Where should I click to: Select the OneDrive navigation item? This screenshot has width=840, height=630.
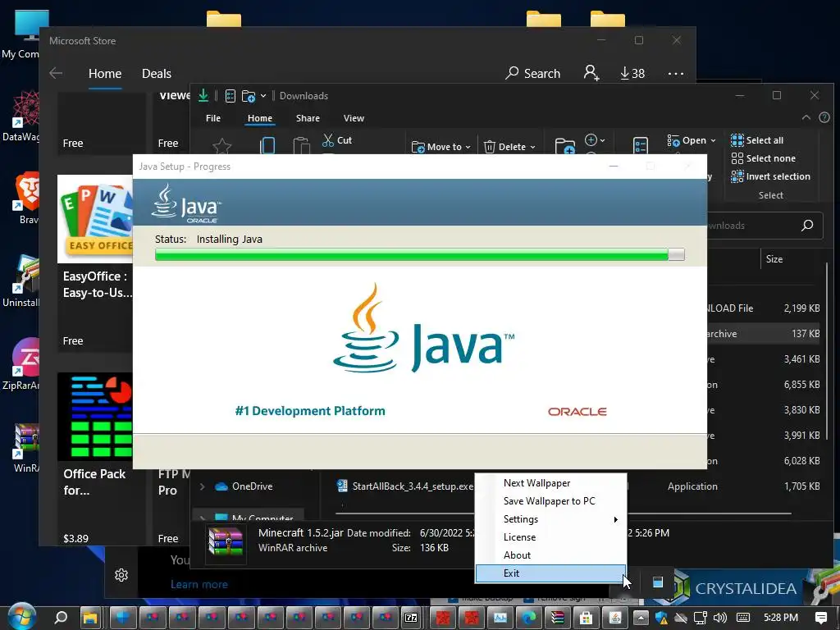click(x=244, y=486)
